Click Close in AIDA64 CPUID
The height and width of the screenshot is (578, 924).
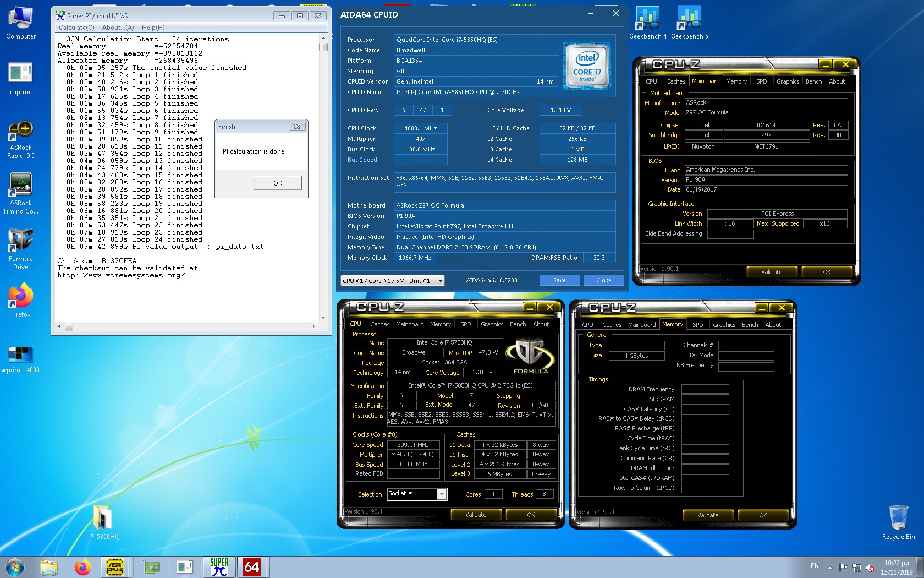603,280
